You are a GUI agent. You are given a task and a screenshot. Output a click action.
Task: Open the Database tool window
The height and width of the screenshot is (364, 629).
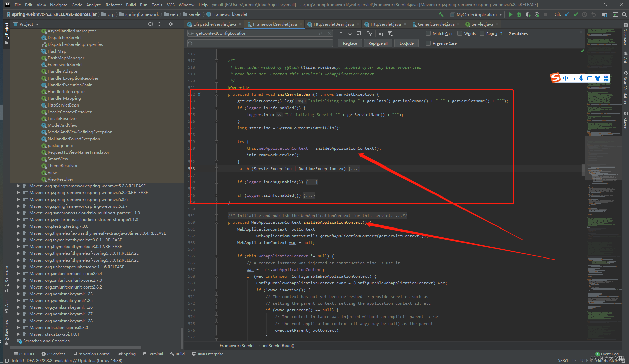[625, 34]
